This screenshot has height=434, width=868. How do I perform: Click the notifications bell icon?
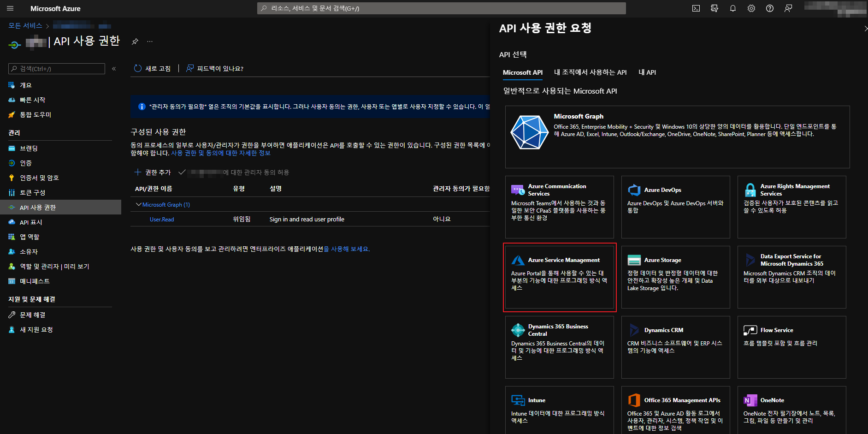coord(733,8)
